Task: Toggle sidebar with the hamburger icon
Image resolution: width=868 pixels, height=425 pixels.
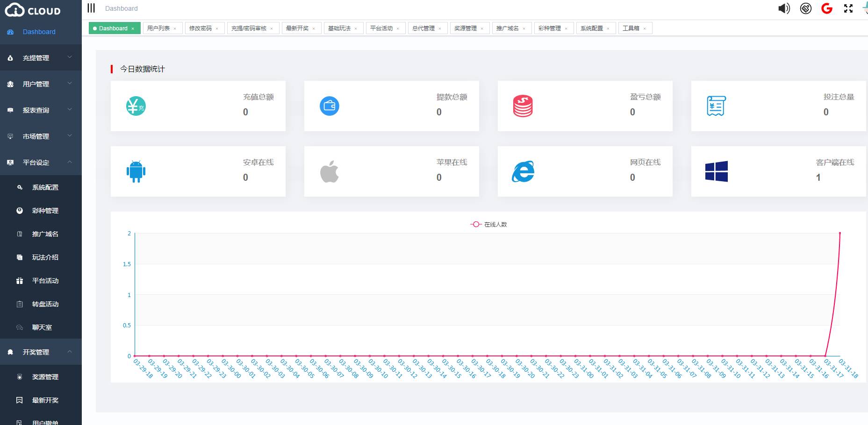Action: point(92,8)
